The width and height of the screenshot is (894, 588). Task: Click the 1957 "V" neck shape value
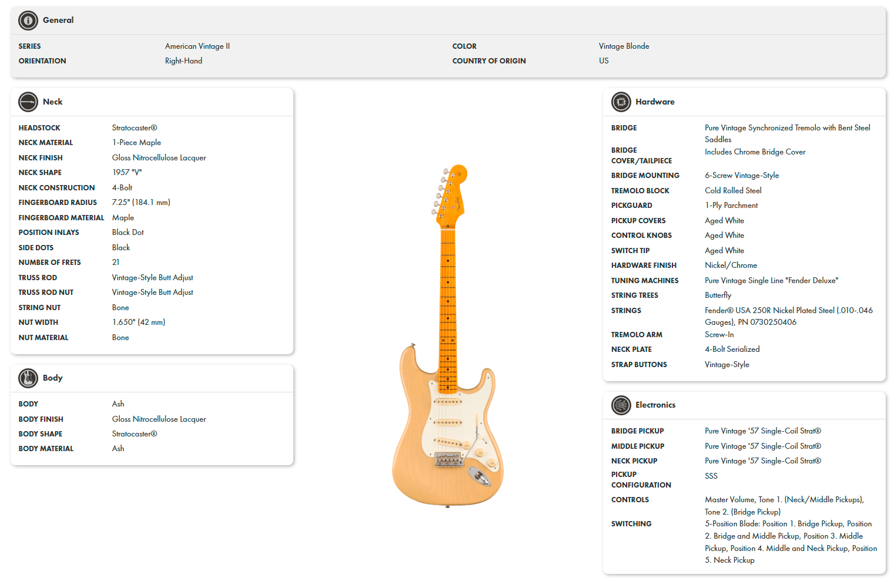[x=127, y=173]
